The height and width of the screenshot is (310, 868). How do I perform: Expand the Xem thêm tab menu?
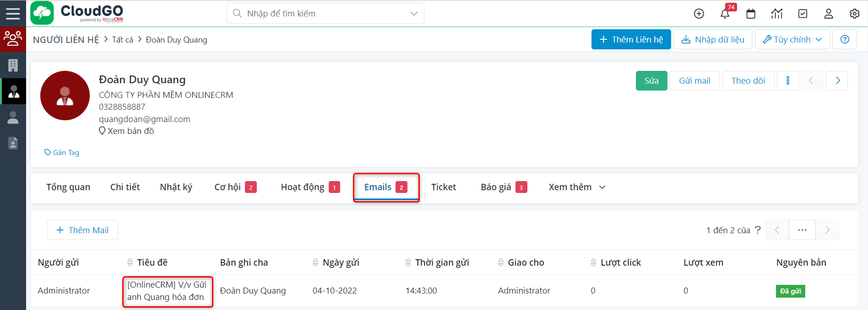(577, 187)
